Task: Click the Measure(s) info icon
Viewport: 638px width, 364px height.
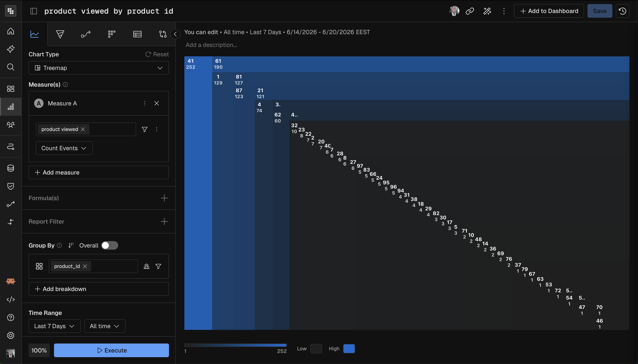Action: (x=65, y=84)
